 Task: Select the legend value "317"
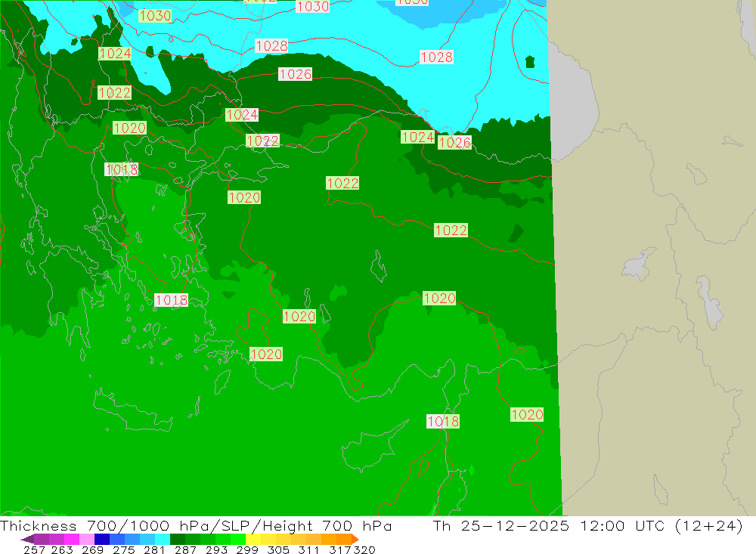341,550
